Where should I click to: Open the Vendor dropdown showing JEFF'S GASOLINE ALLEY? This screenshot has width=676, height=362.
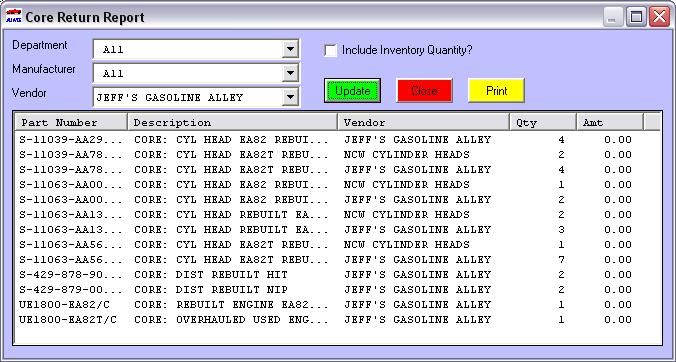click(290, 98)
